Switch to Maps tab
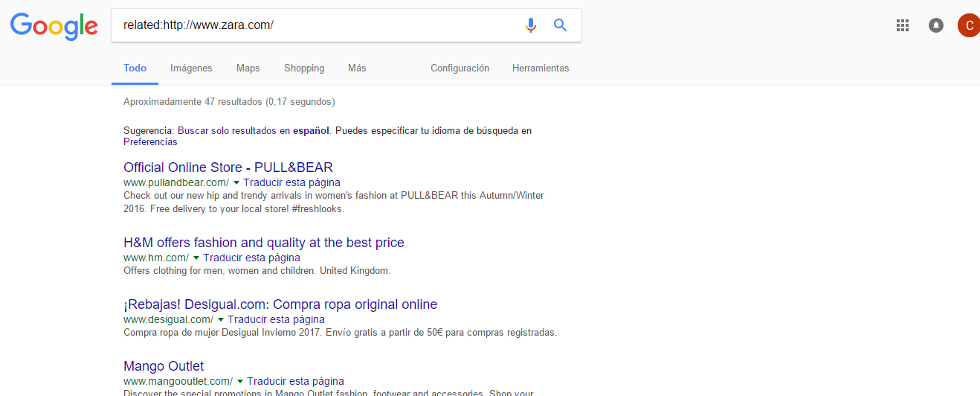 248,68
